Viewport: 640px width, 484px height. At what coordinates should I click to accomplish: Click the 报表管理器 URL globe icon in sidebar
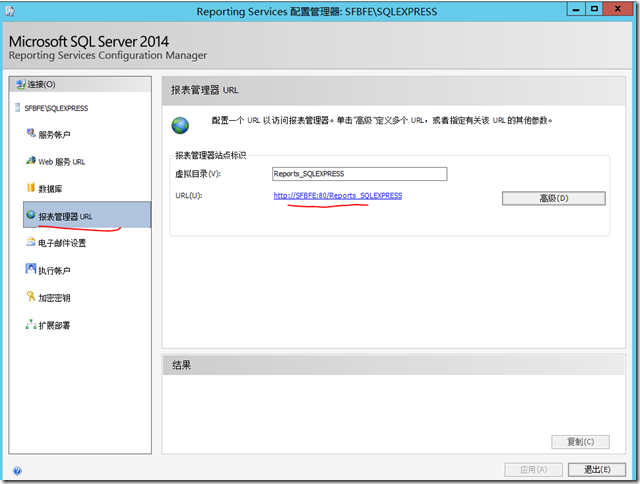31,215
